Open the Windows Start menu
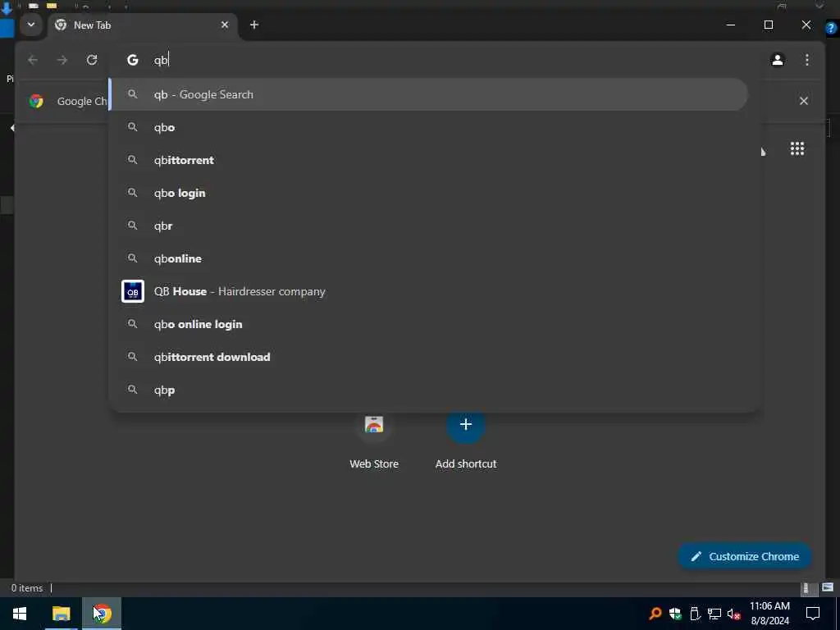The image size is (840, 630). click(x=20, y=614)
